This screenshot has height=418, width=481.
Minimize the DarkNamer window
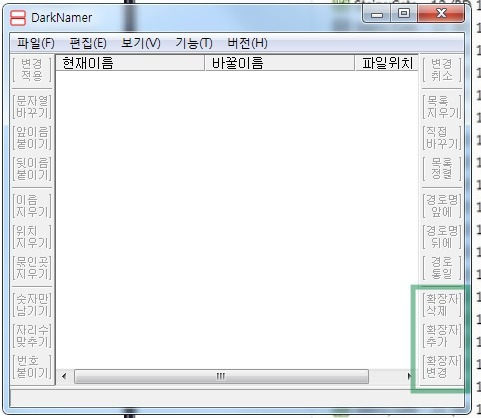click(377, 14)
